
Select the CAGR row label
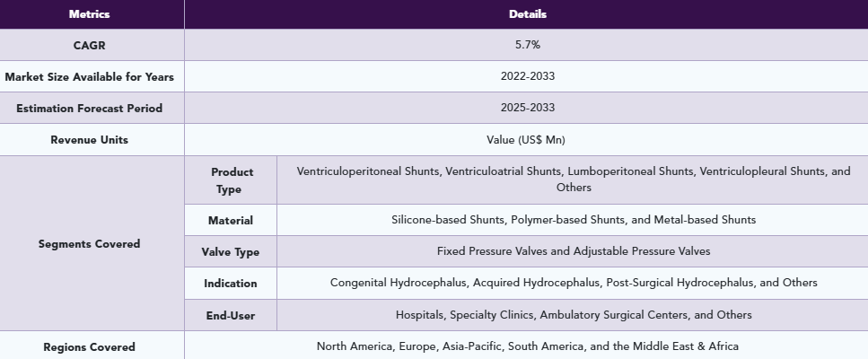point(90,46)
